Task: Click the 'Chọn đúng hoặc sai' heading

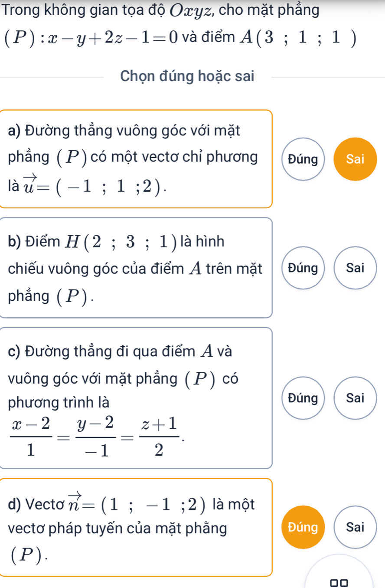Action: pos(187,76)
